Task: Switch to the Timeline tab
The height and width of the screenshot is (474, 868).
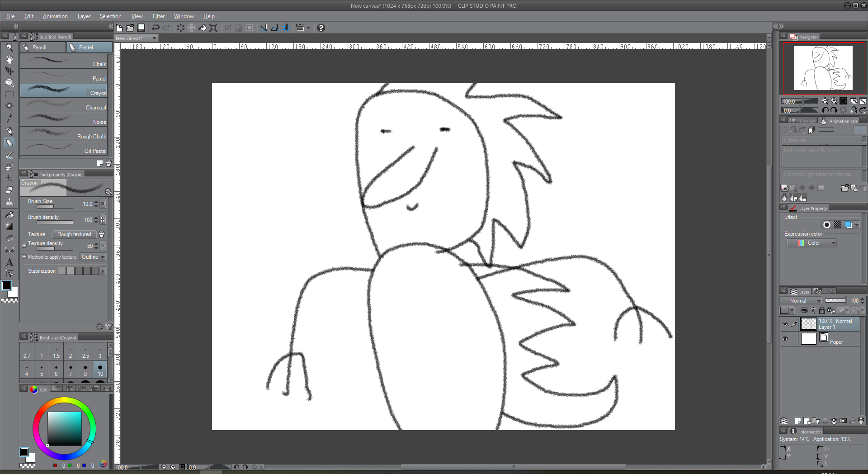Action: click(803, 121)
